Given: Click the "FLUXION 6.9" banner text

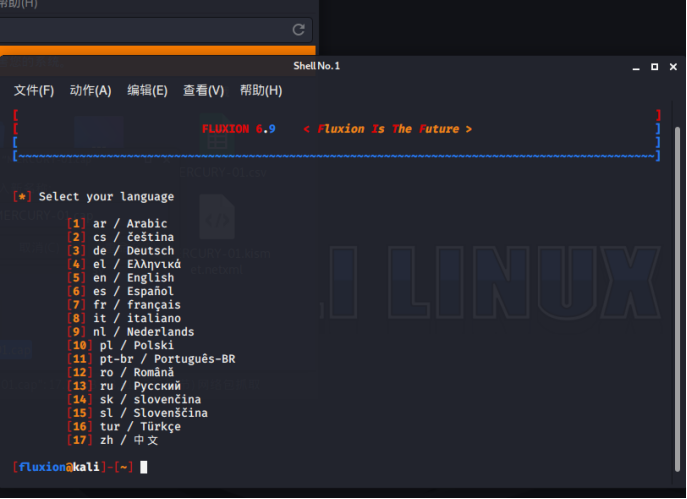Looking at the screenshot, I should [239, 129].
